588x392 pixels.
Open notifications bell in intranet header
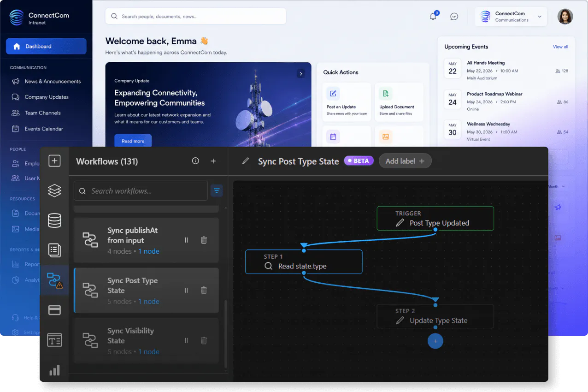point(433,16)
